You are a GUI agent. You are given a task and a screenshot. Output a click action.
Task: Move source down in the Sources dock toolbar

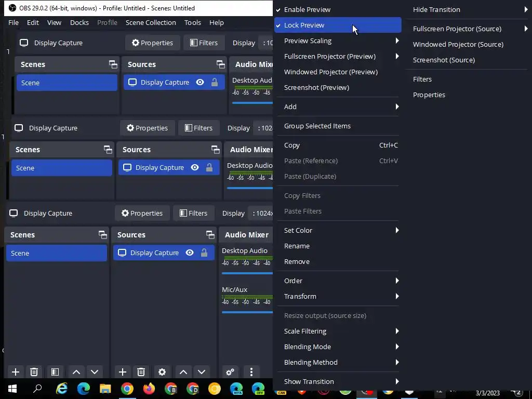[x=202, y=372]
